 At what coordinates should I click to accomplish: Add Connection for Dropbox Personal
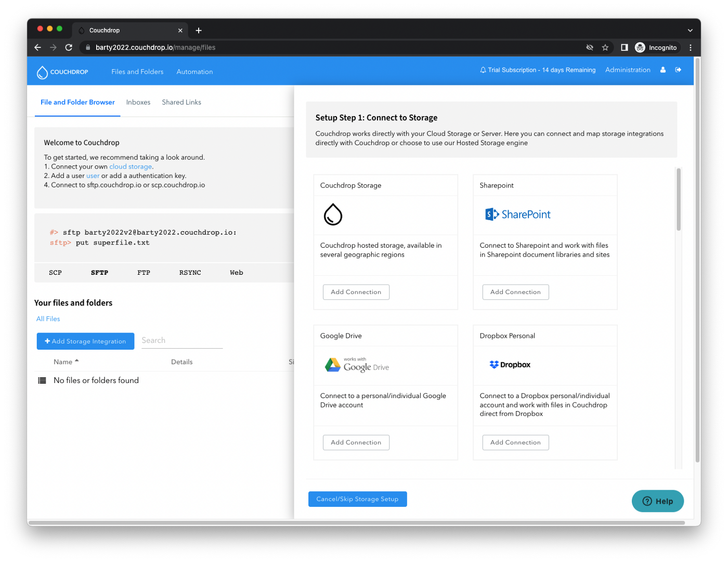(516, 442)
